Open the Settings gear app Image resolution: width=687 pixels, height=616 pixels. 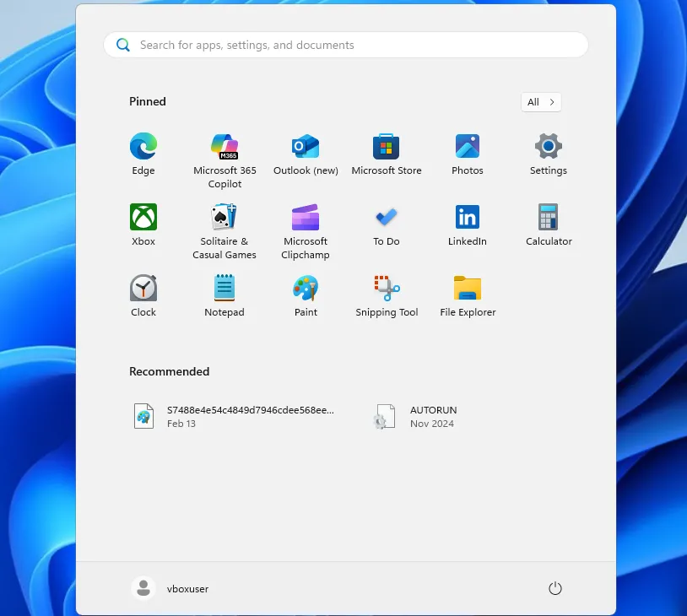pyautogui.click(x=549, y=154)
